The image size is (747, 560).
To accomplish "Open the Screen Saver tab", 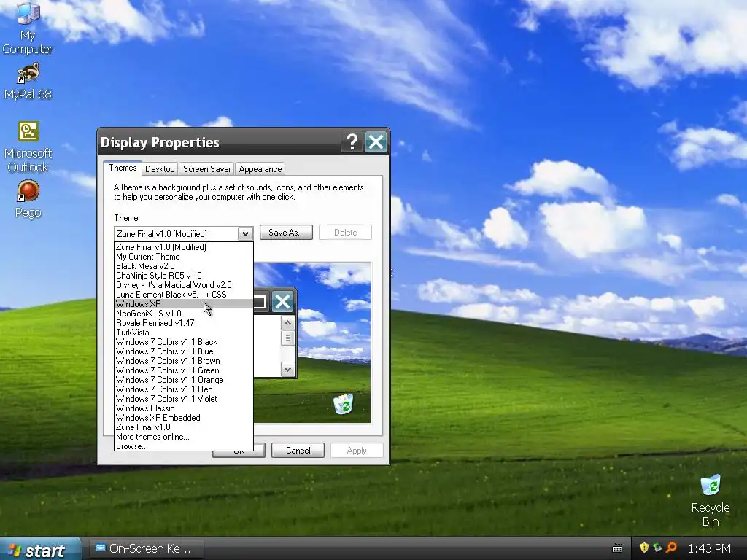I will 206,169.
